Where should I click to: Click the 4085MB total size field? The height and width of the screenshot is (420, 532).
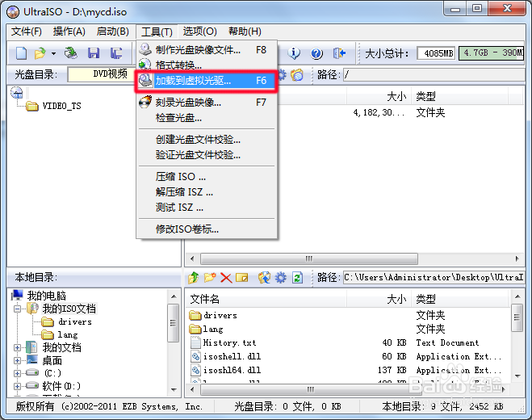(x=436, y=53)
